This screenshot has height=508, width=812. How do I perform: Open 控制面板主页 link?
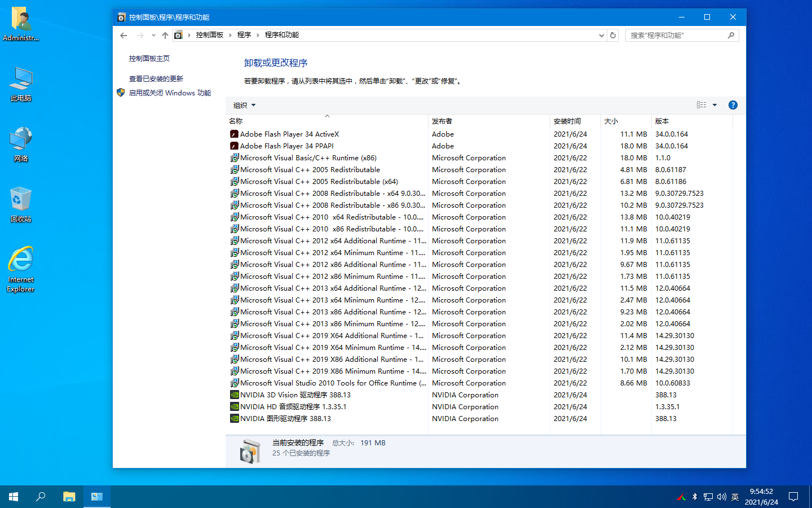tap(149, 59)
